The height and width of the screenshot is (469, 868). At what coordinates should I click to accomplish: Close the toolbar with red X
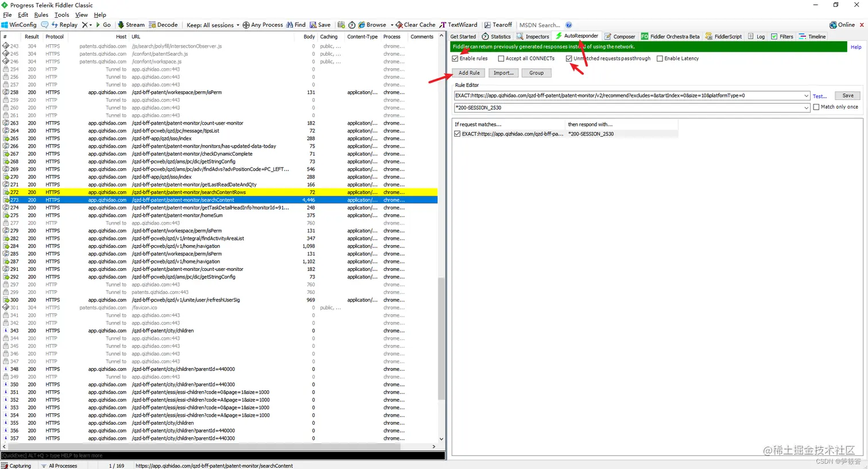(x=862, y=25)
